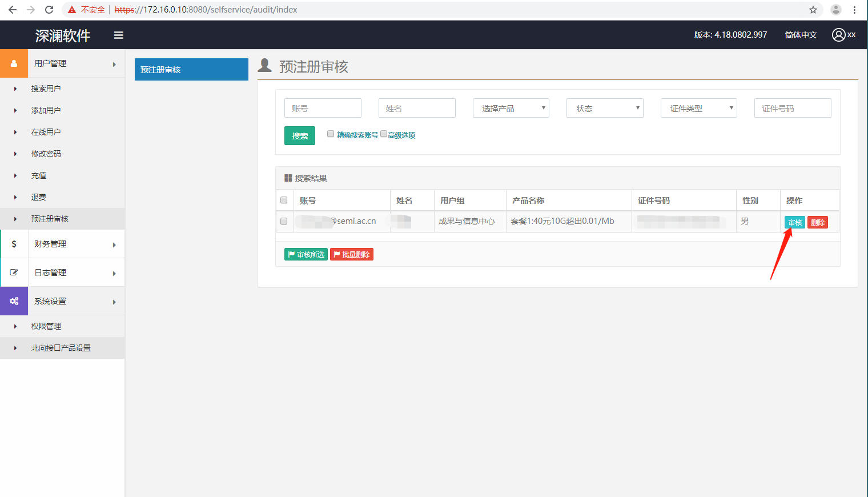Open the 状态 dropdown filter
This screenshot has width=868, height=497.
coord(604,108)
